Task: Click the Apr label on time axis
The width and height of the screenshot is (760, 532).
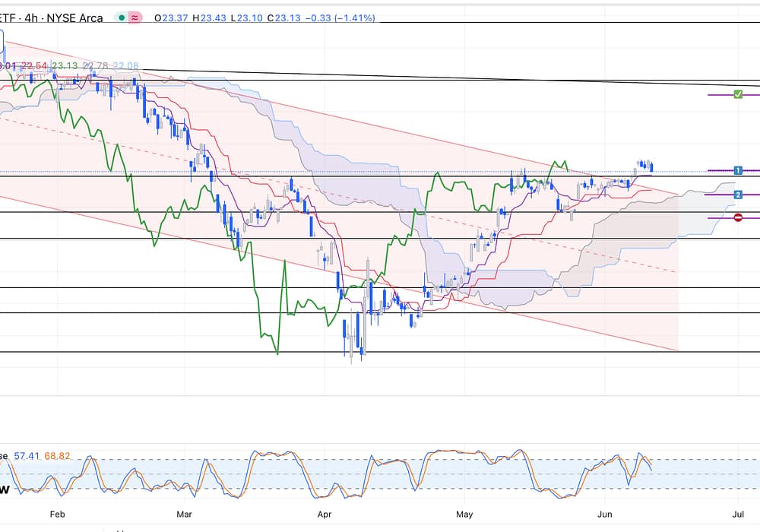Action: [325, 514]
